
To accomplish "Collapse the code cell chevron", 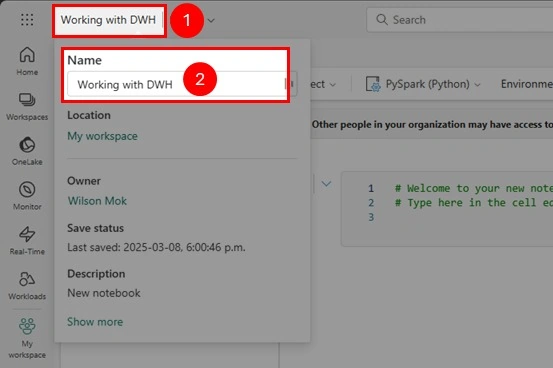I will click(x=326, y=183).
